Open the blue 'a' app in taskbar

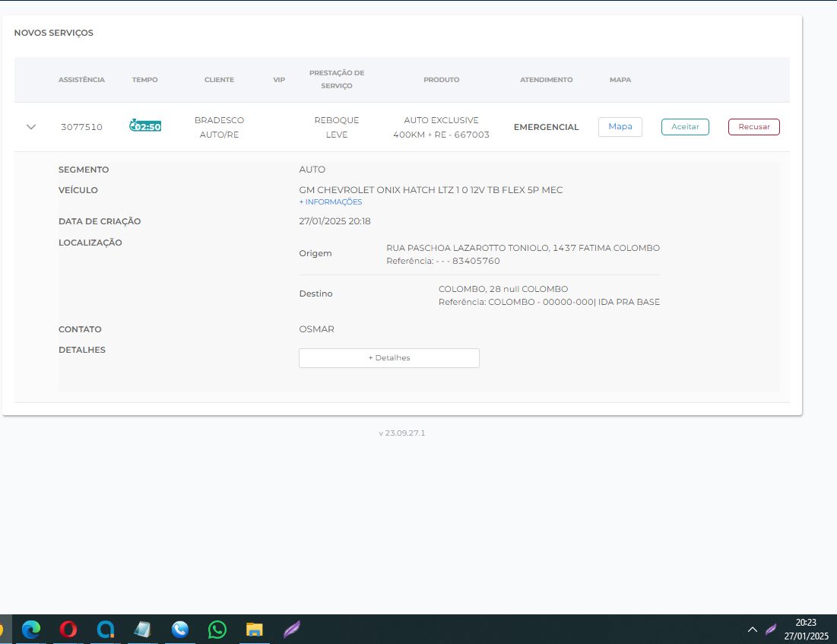pyautogui.click(x=106, y=630)
